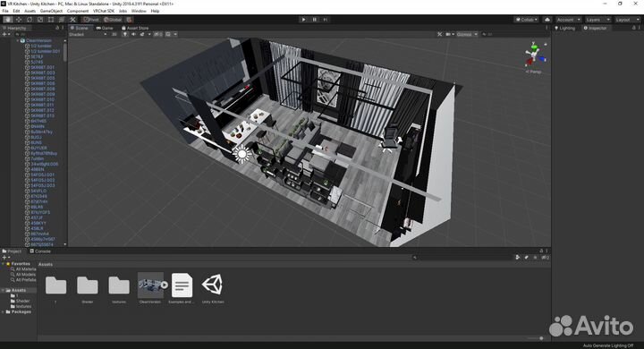Open cloud services panel
Screen dimensions: 644x349
[547, 20]
